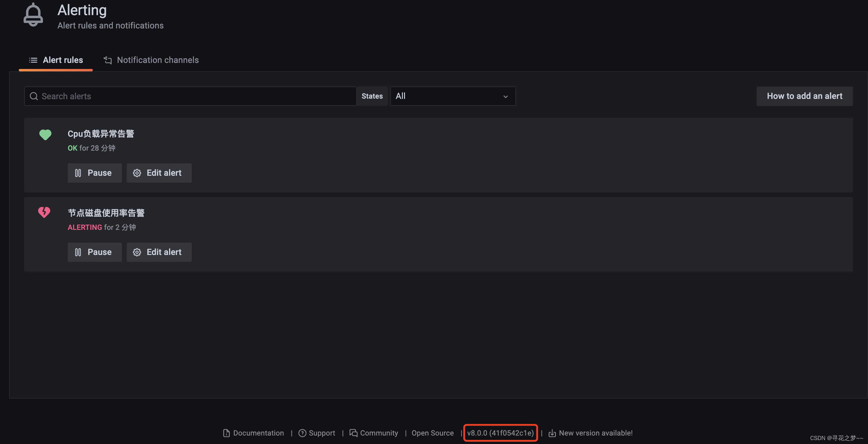Open the Cpu负载异常告警 alert rule
The height and width of the screenshot is (444, 868).
click(x=101, y=134)
